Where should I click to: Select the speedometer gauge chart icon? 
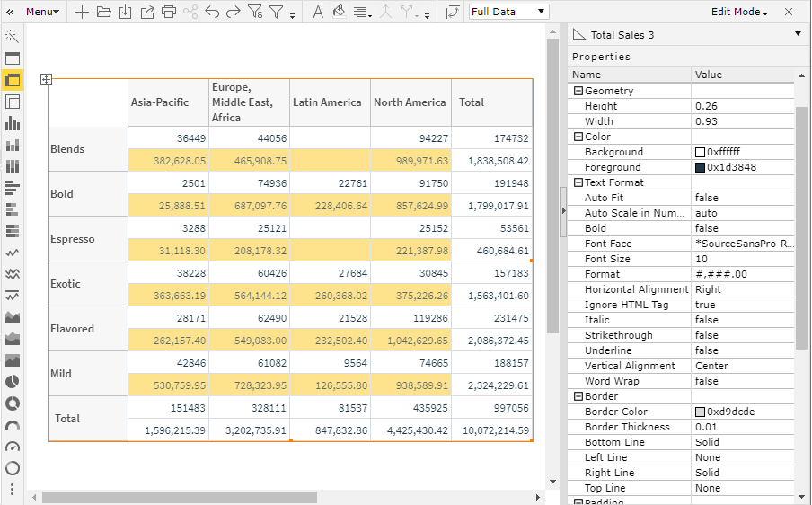pos(13,447)
